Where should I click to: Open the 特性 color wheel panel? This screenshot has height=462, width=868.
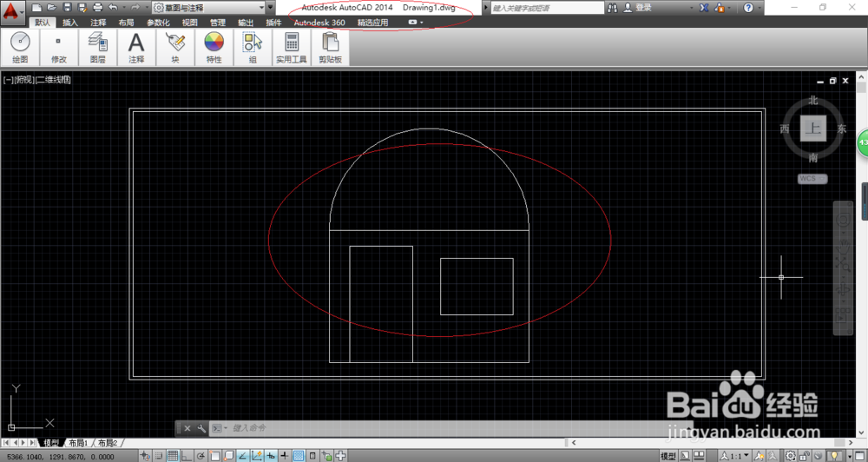coord(214,48)
